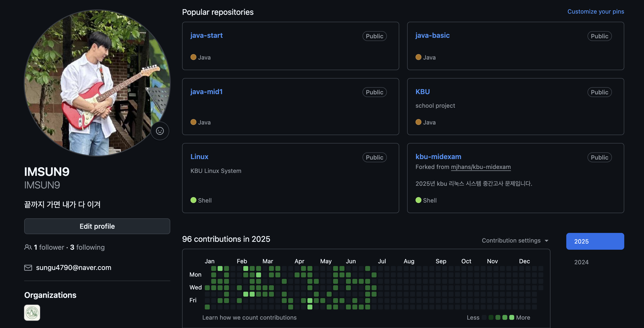
Task: Follow the mjhans/kbu-midexam fork source link
Action: pos(480,167)
